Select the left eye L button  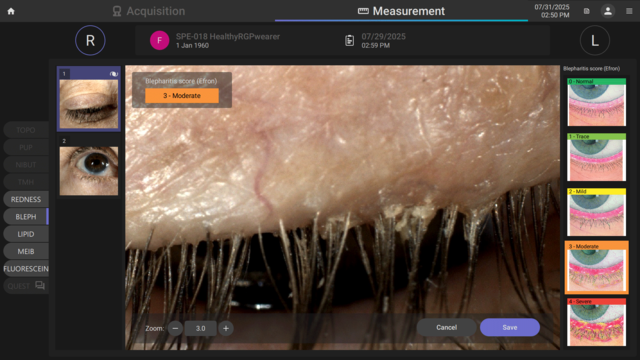(x=595, y=40)
